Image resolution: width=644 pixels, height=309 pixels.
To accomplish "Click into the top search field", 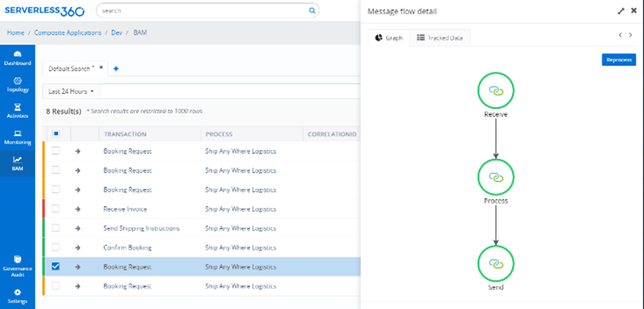I will click(x=203, y=11).
